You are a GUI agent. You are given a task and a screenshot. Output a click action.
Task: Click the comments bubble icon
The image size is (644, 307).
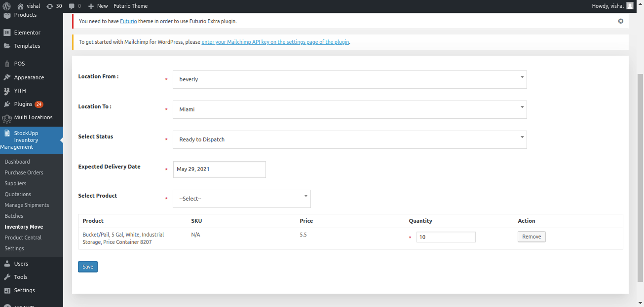point(72,6)
